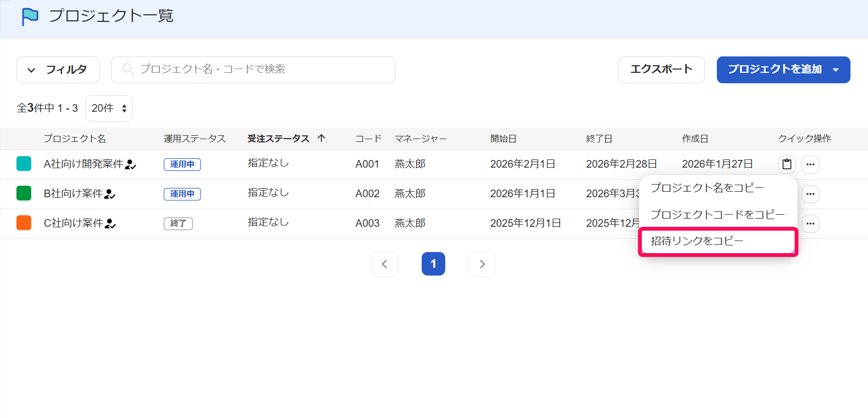Click the clipboard copy icon in A001 row
Viewport: 868px width, 418px height.
(x=787, y=164)
